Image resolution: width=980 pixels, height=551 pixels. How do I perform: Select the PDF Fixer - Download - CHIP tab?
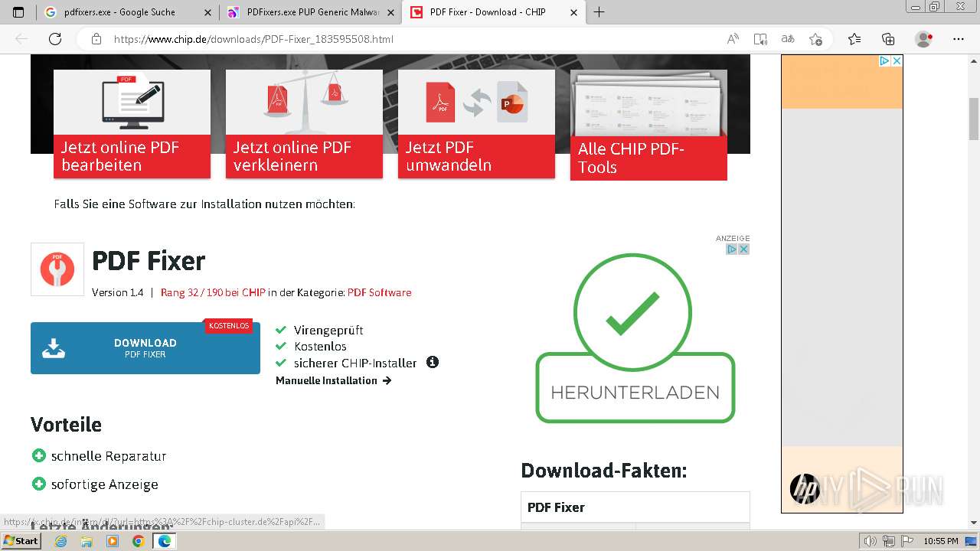click(494, 12)
